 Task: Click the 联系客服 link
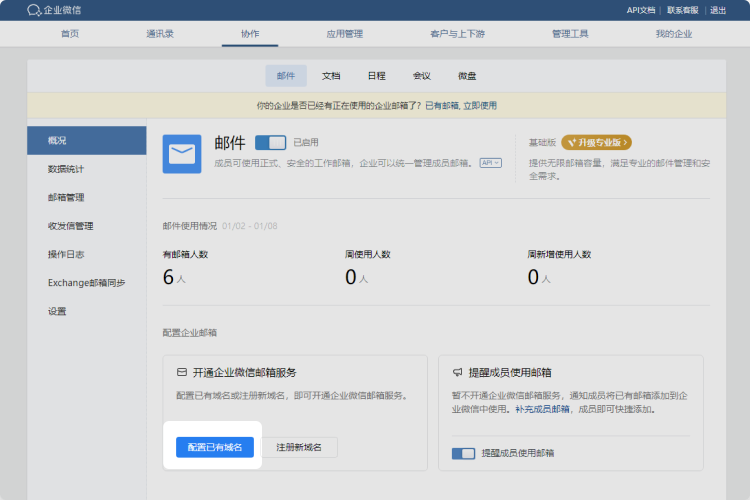(683, 10)
